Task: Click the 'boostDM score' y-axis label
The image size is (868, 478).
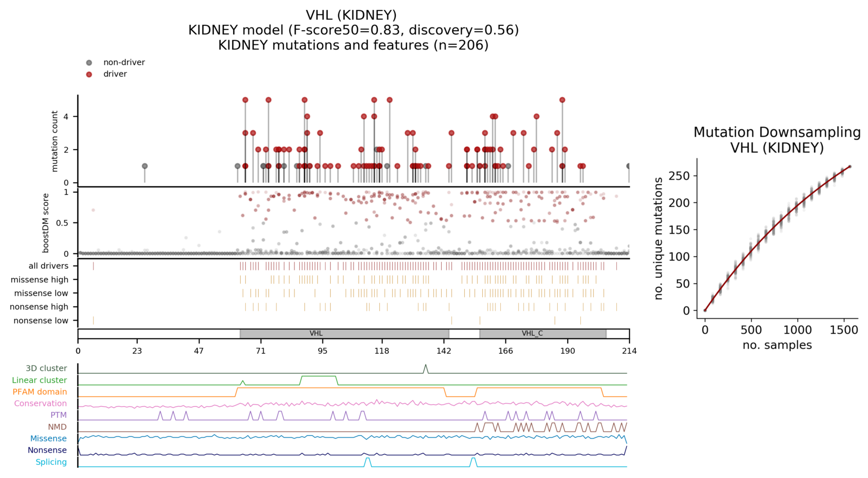Action: point(46,223)
